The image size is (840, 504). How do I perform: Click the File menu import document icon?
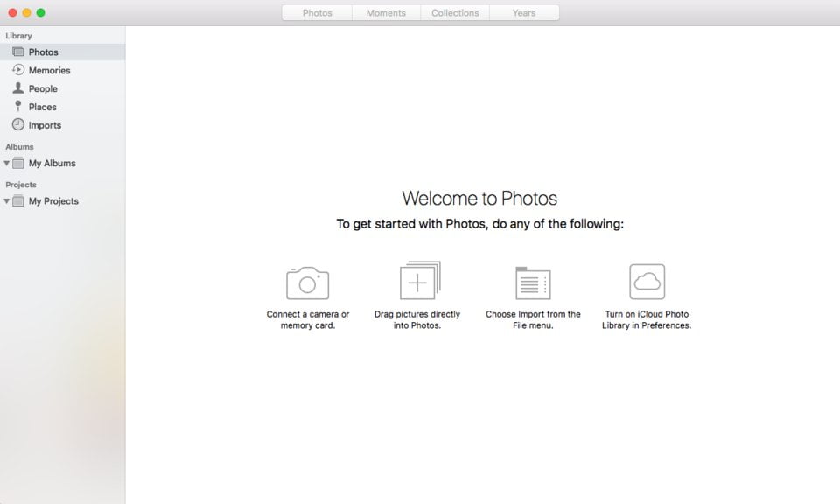pos(533,283)
